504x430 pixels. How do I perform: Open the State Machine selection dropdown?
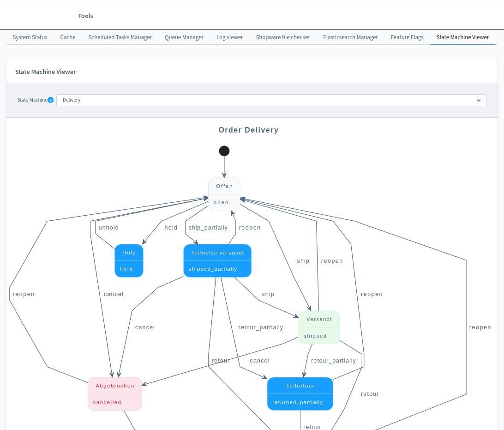(271, 100)
